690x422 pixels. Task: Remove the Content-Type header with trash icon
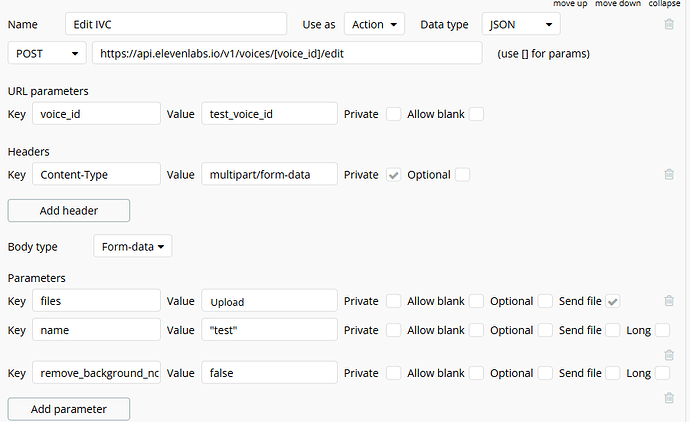click(x=668, y=175)
